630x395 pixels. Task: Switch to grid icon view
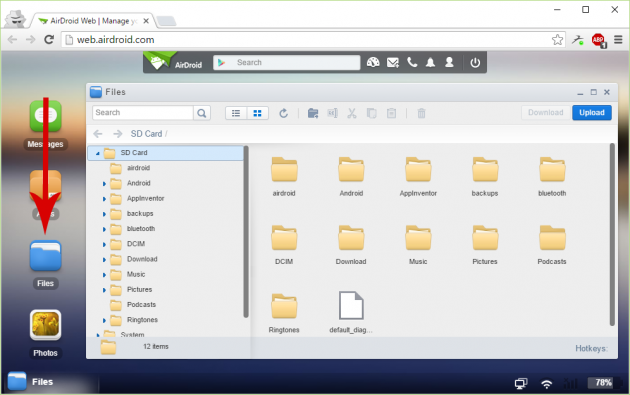click(x=258, y=113)
